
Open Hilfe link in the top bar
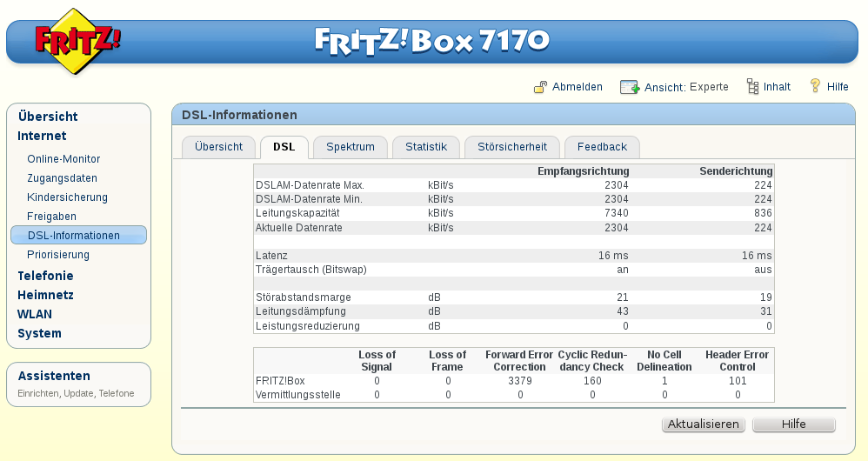[x=838, y=87]
